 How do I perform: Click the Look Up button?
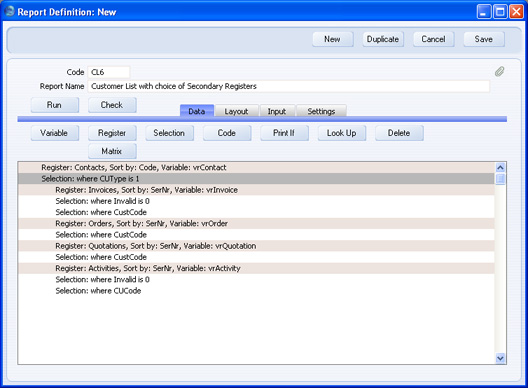point(342,133)
